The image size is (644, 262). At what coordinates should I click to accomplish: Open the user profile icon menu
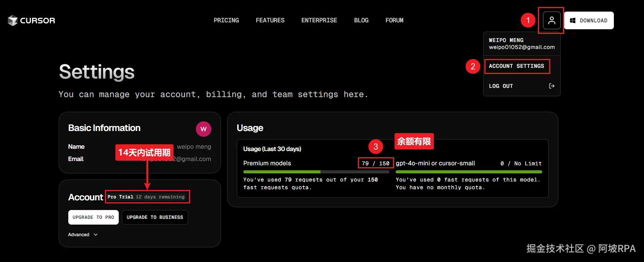point(551,20)
